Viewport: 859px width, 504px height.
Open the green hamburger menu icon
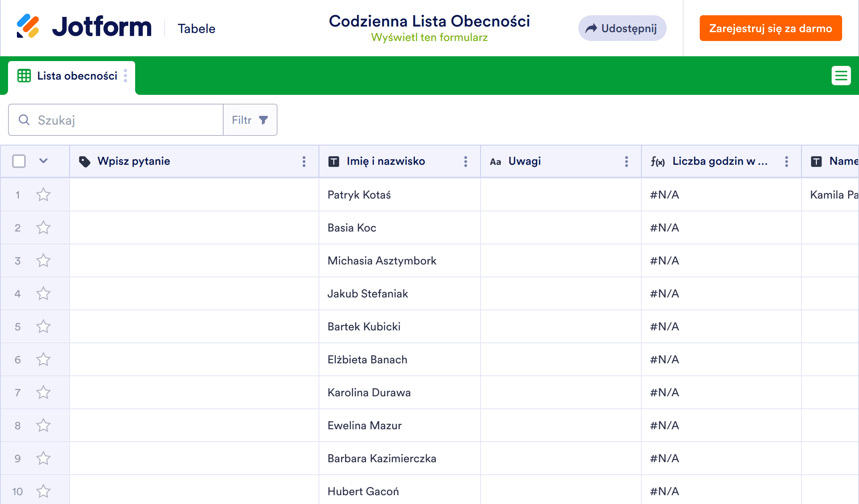pos(841,76)
